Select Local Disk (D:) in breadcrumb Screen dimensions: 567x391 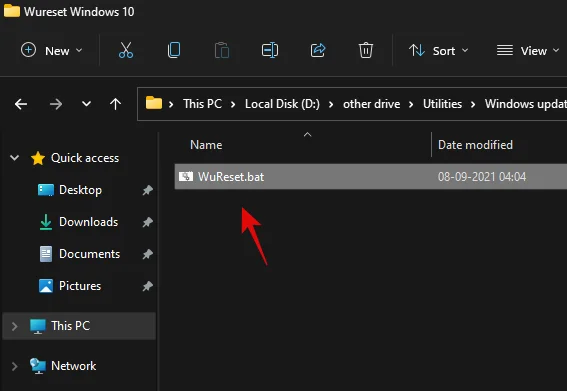[282, 104]
